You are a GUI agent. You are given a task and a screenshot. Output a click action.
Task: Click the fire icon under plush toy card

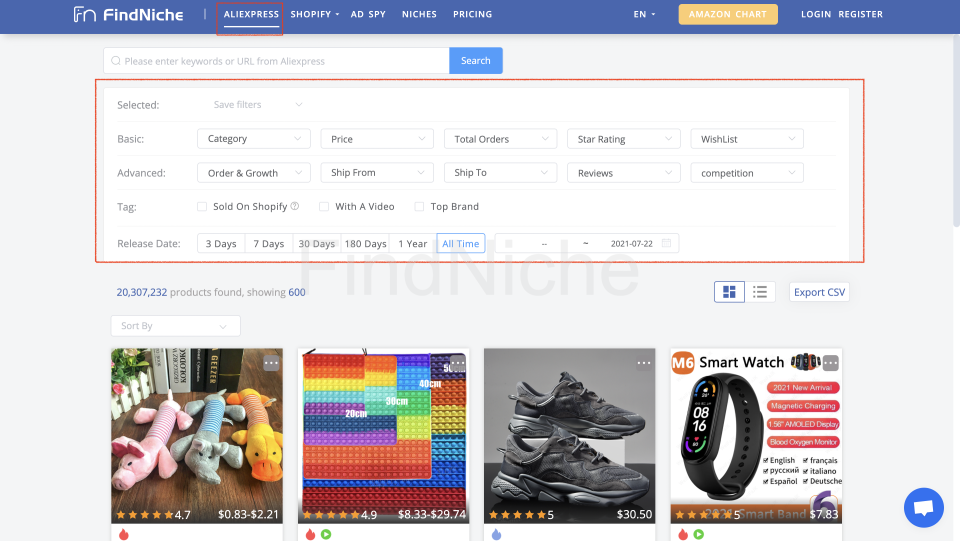tap(124, 534)
